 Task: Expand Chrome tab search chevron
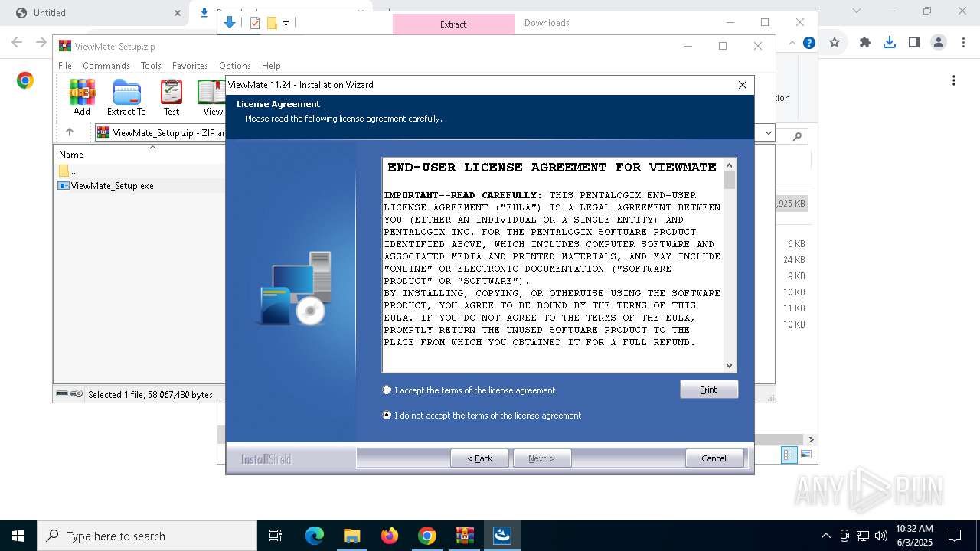pos(857,11)
